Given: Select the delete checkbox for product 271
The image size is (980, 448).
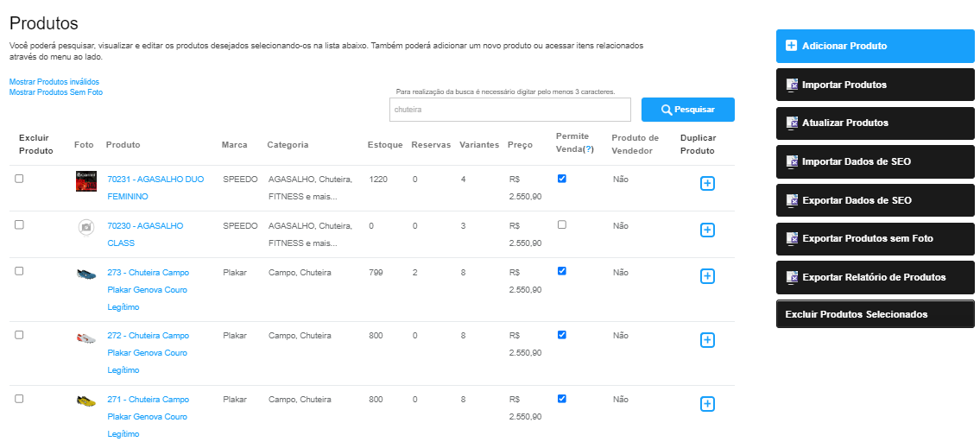Looking at the screenshot, I should (x=19, y=399).
